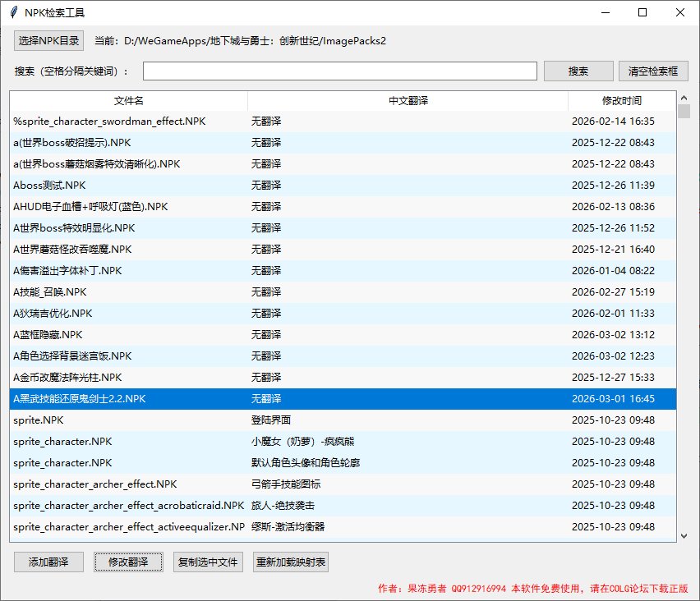Click the 添加翻译 button
This screenshot has height=601, width=700.
48,562
